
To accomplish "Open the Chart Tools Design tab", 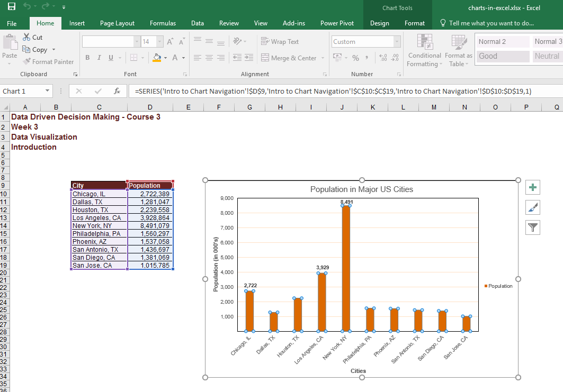I will click(379, 23).
